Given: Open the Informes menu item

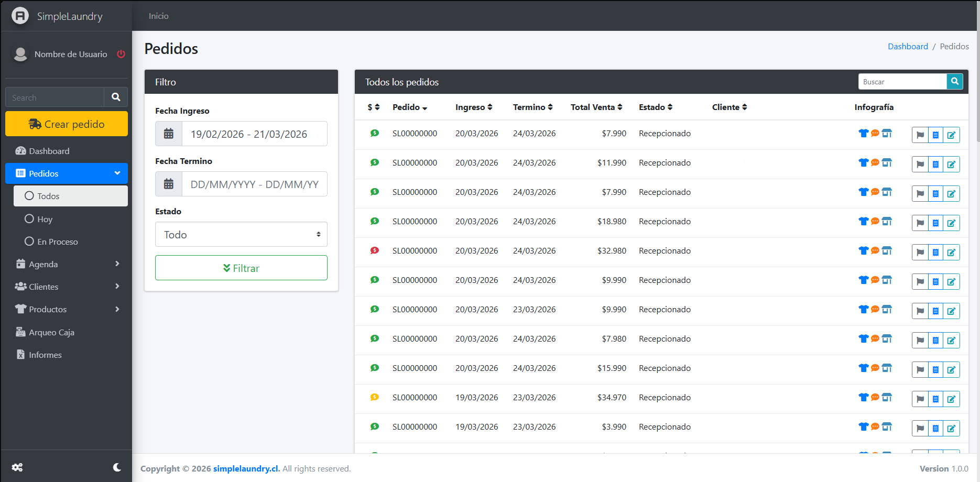Looking at the screenshot, I should [45, 355].
